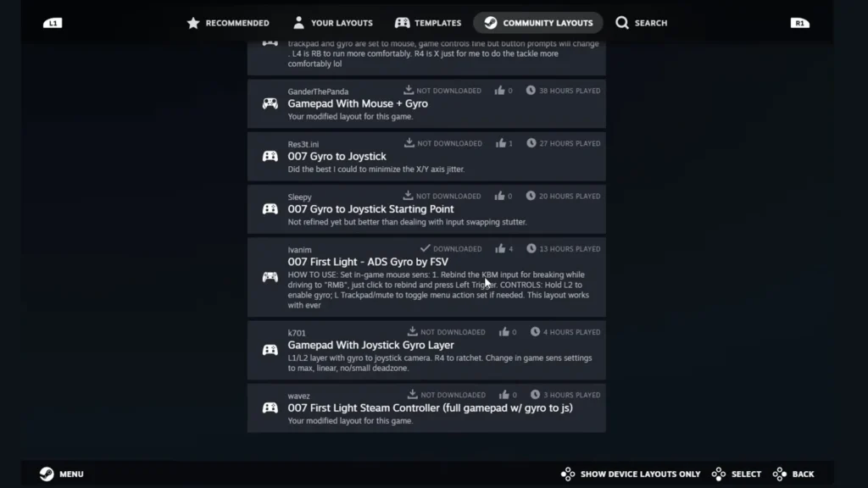Click the Templates controller icon
The height and width of the screenshot is (488, 868).
coord(403,23)
